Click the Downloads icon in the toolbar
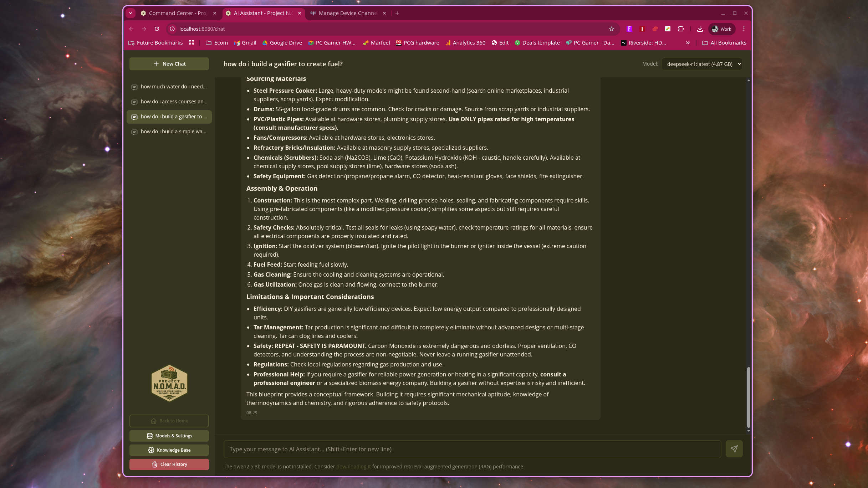Viewport: 868px width, 488px height. tap(700, 29)
